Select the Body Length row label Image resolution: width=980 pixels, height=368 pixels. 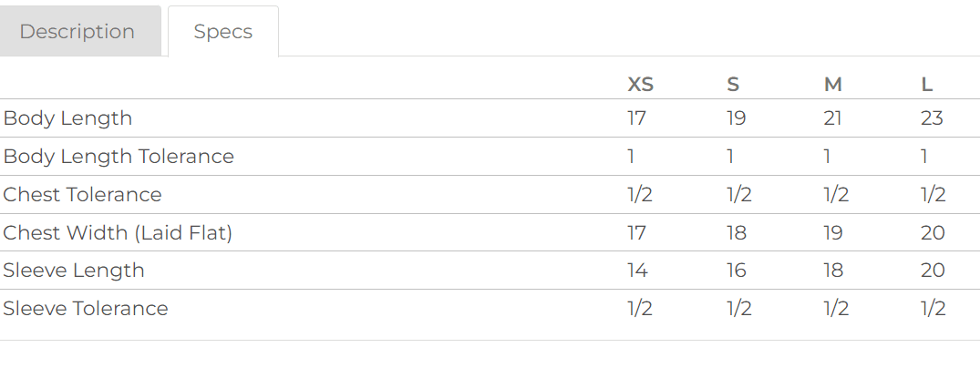(x=68, y=118)
